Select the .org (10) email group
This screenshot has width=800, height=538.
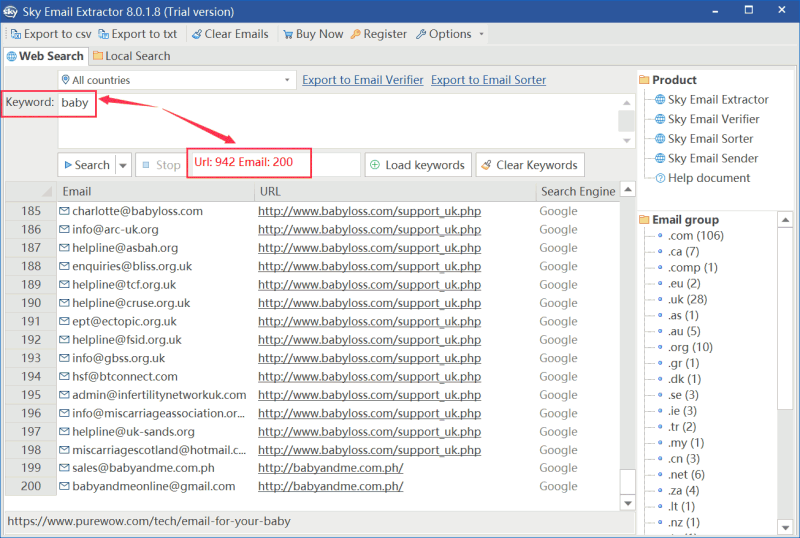(690, 347)
